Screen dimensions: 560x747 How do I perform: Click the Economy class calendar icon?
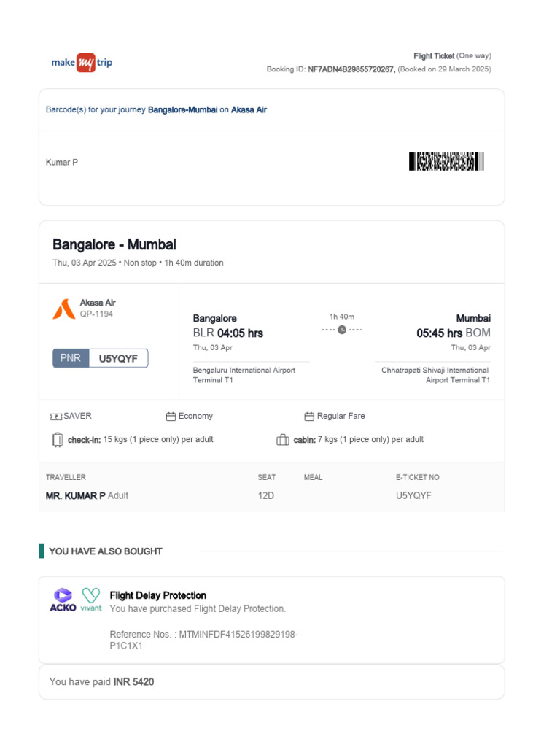pos(171,417)
